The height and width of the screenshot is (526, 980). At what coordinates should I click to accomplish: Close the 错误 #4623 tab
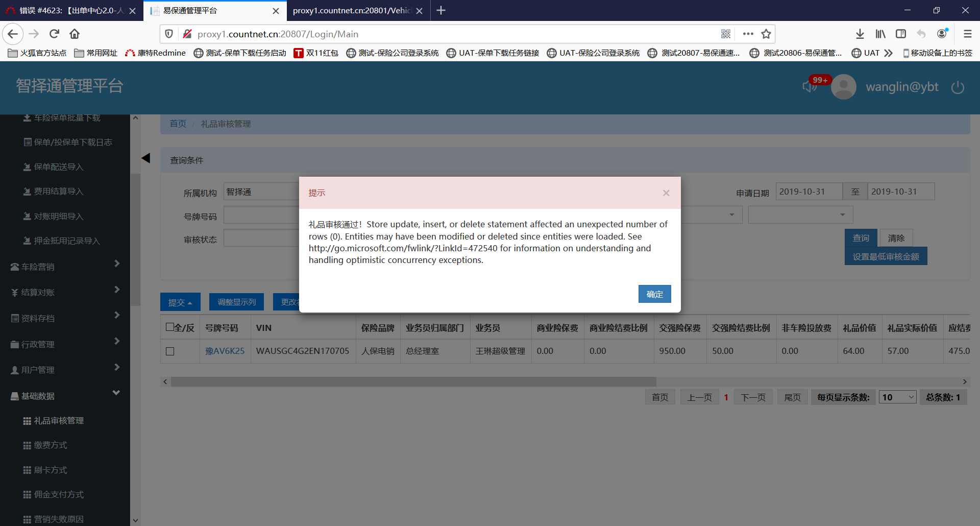tap(133, 11)
